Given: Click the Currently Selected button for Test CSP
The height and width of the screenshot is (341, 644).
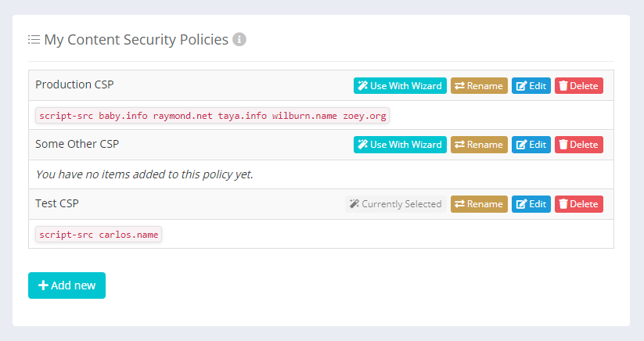Looking at the screenshot, I should point(396,204).
